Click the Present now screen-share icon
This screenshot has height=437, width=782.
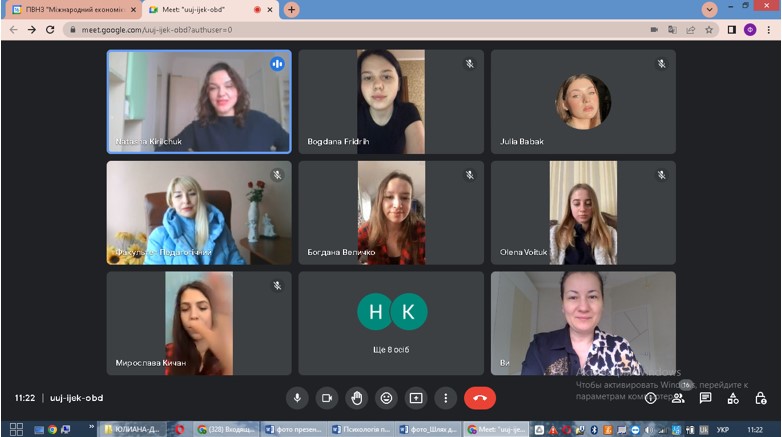[416, 398]
